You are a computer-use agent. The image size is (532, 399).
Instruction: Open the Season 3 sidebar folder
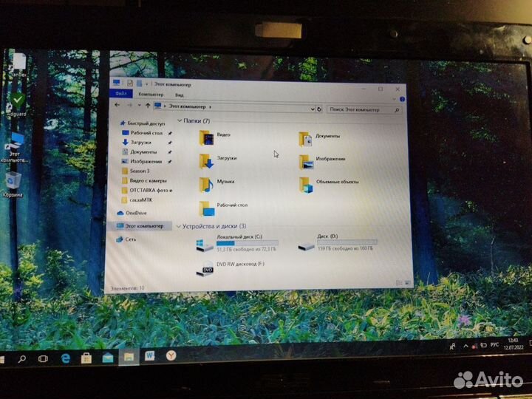point(136,171)
